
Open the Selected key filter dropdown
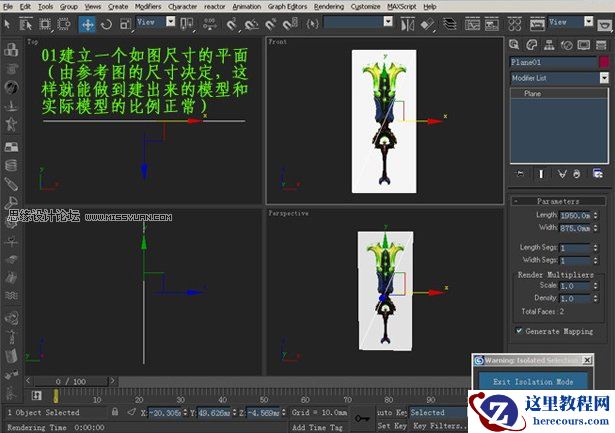click(x=439, y=412)
